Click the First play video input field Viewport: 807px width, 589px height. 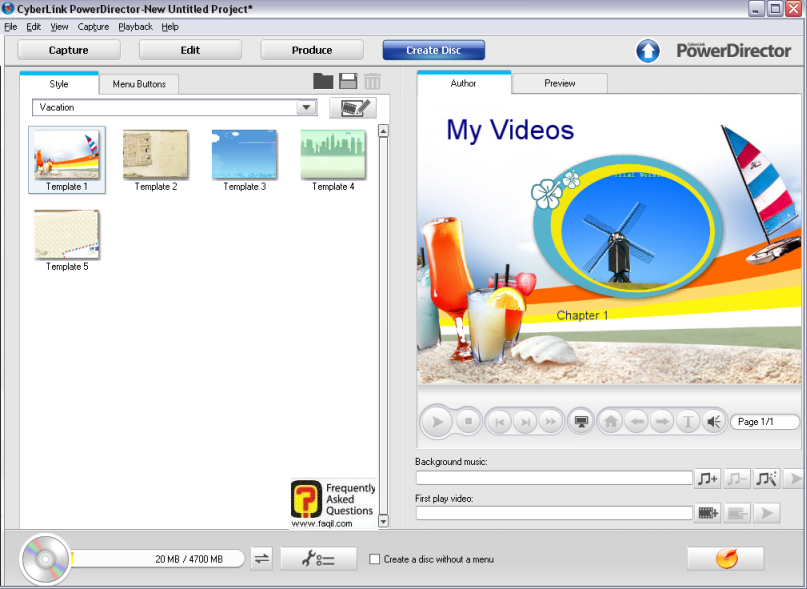click(x=554, y=513)
